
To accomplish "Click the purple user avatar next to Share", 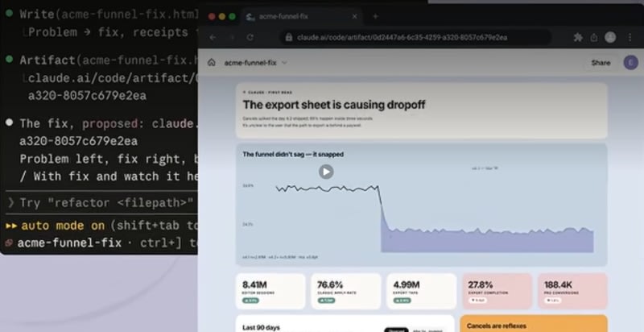I will pyautogui.click(x=631, y=63).
